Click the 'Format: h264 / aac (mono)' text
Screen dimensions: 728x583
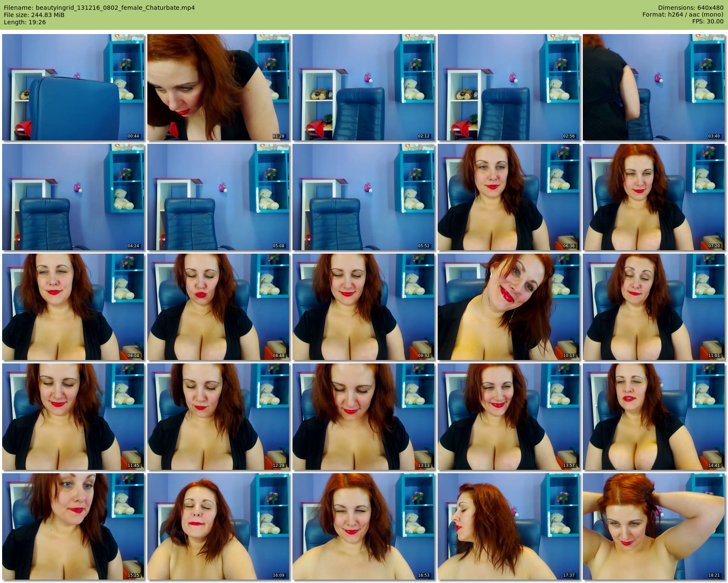click(683, 14)
